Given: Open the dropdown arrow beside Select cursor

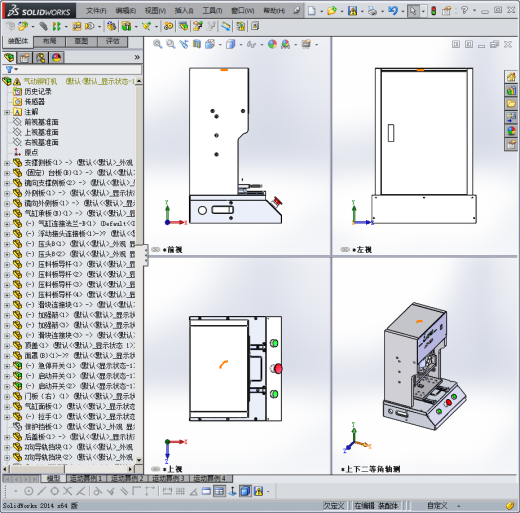Looking at the screenshot, I should (x=423, y=11).
